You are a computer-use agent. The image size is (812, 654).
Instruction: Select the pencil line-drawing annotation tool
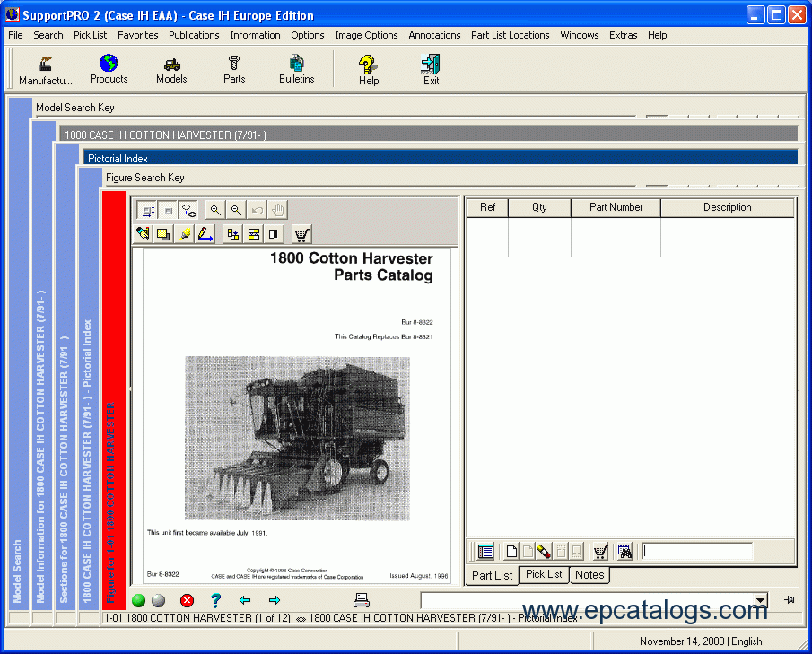click(x=205, y=234)
